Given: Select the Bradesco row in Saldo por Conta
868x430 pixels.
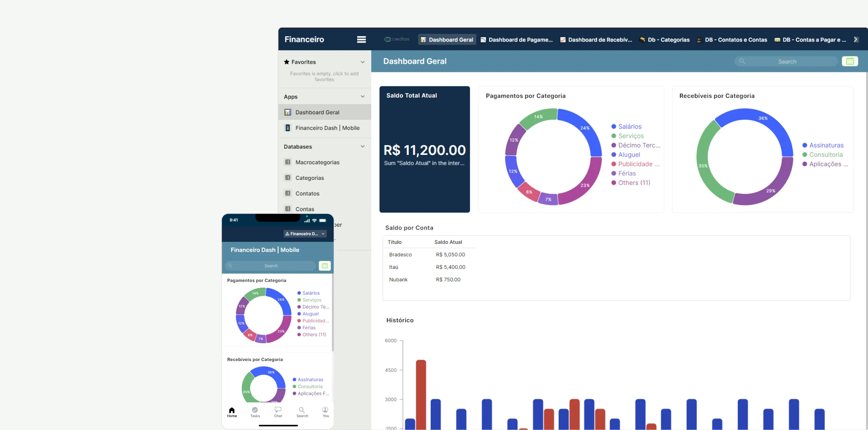Looking at the screenshot, I should 430,255.
